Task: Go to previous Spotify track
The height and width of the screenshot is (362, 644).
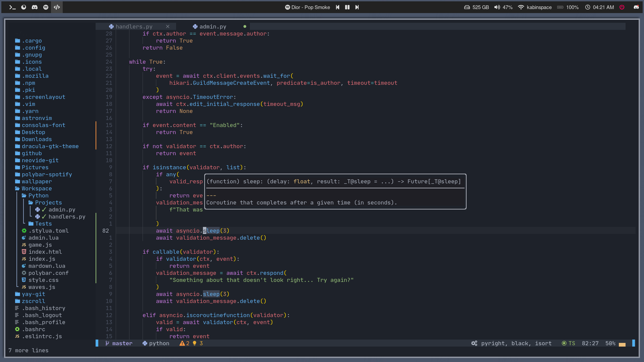Action: [x=337, y=7]
